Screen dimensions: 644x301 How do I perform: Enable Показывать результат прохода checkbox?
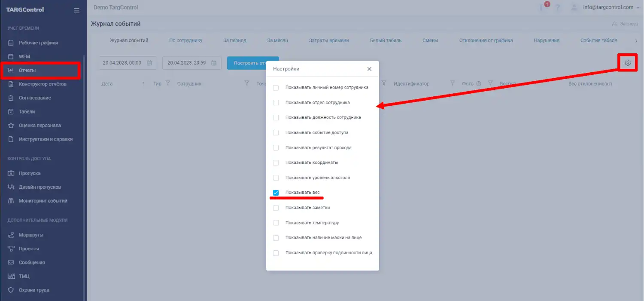276,147
